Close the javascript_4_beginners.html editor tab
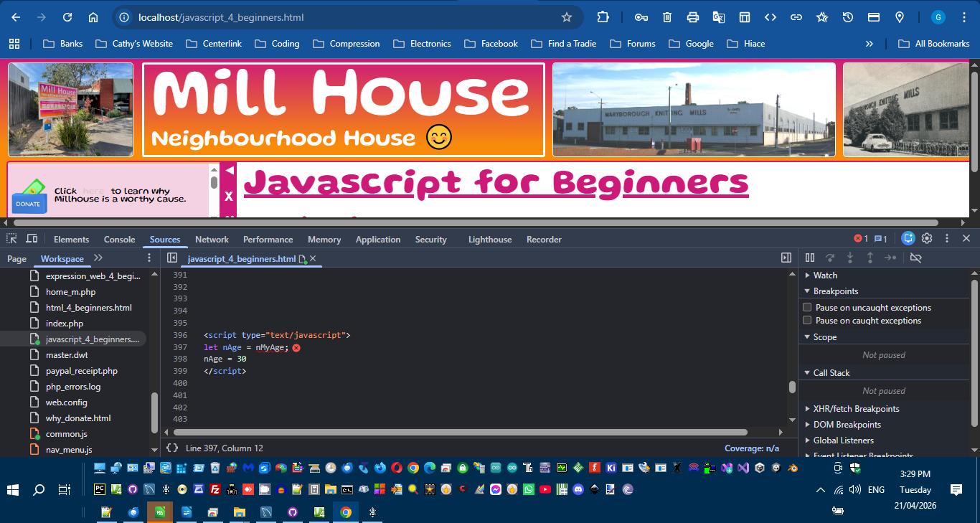 [313, 258]
